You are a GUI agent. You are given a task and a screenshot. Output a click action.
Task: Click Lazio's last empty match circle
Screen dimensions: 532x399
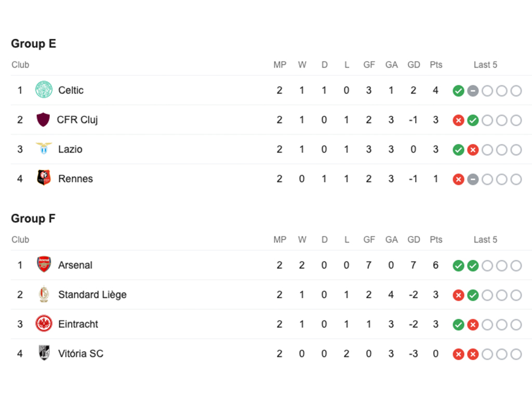516,150
